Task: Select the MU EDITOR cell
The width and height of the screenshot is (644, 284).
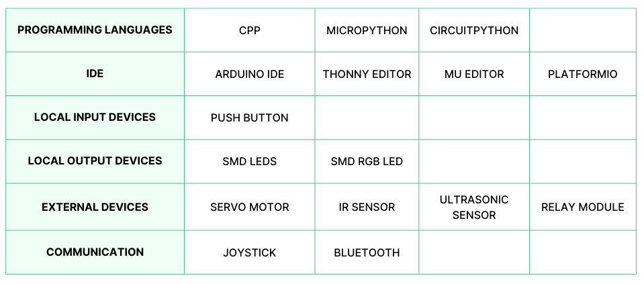Action: point(474,75)
